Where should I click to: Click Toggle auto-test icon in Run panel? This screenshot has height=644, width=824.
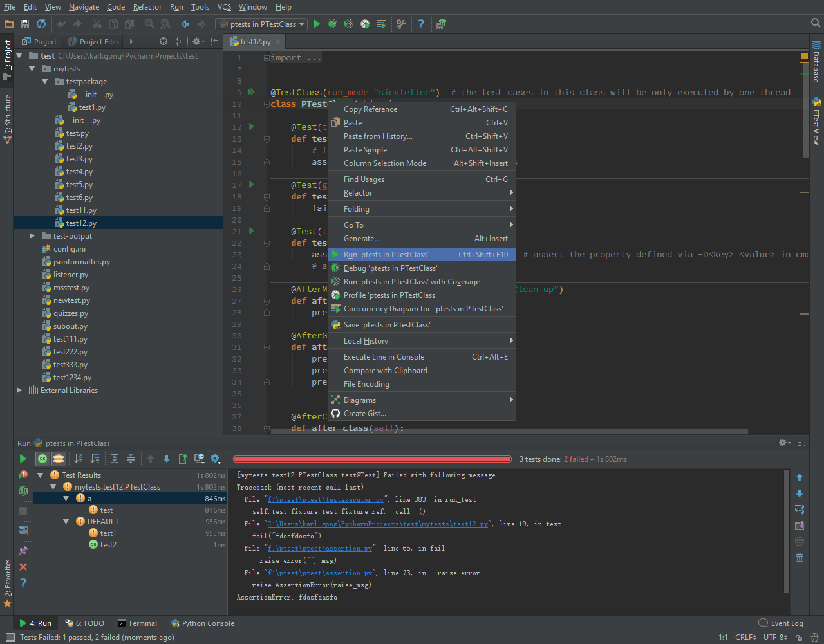point(23,491)
